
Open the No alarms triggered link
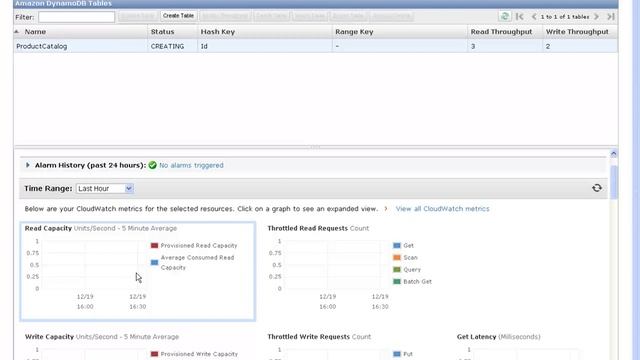(x=191, y=165)
